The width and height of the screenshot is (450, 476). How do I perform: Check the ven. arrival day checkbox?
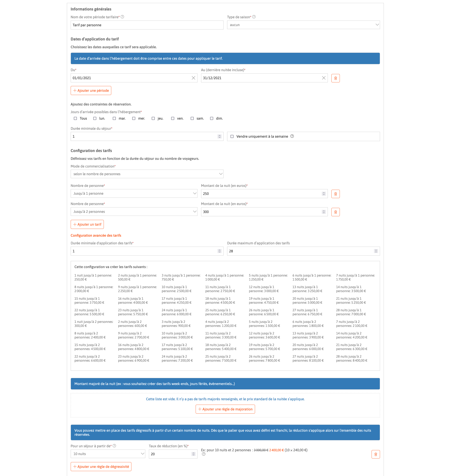pyautogui.click(x=172, y=118)
